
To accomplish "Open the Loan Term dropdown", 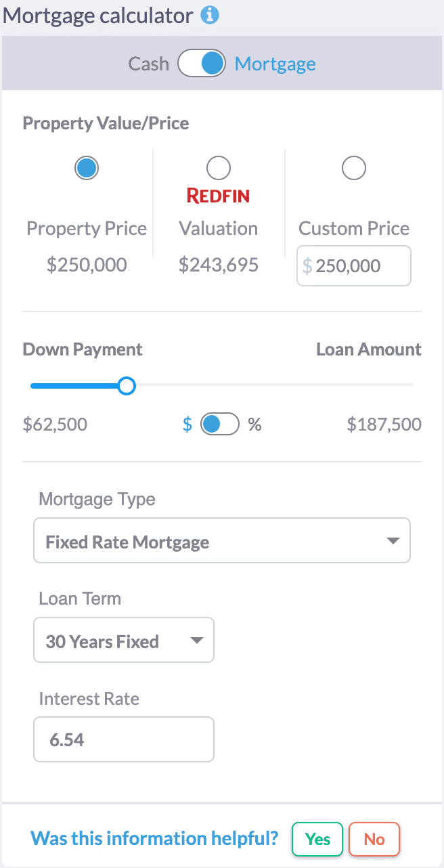I will click(x=124, y=640).
